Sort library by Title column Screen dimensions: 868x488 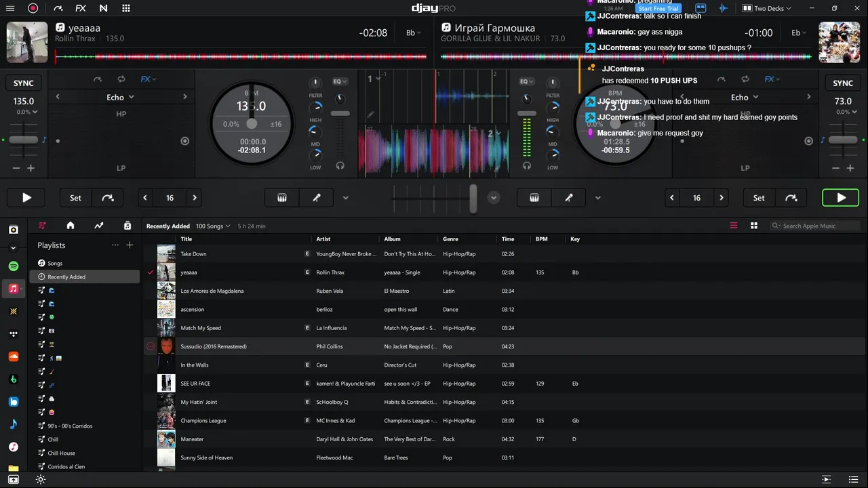[x=186, y=239]
